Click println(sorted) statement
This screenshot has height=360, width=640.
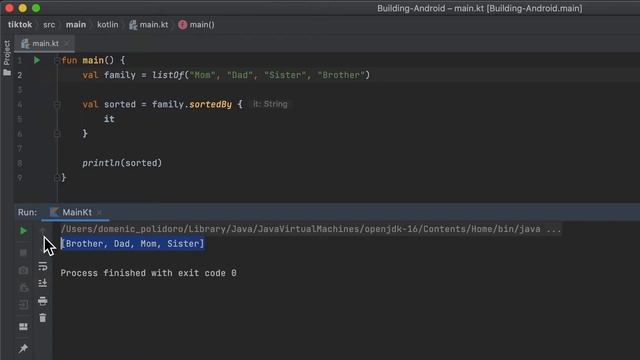click(x=122, y=163)
